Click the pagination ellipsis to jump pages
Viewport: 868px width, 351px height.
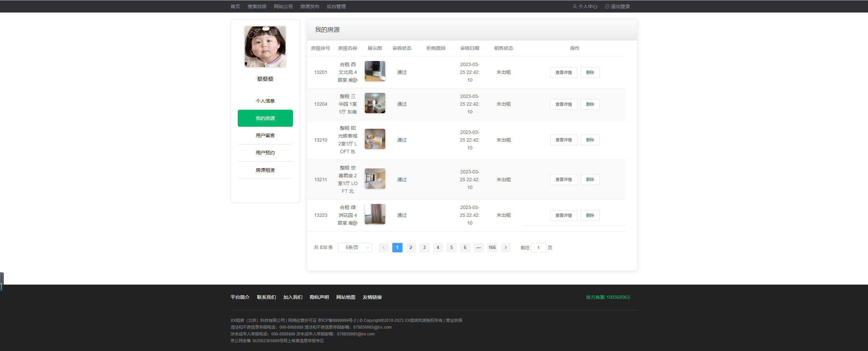click(478, 248)
